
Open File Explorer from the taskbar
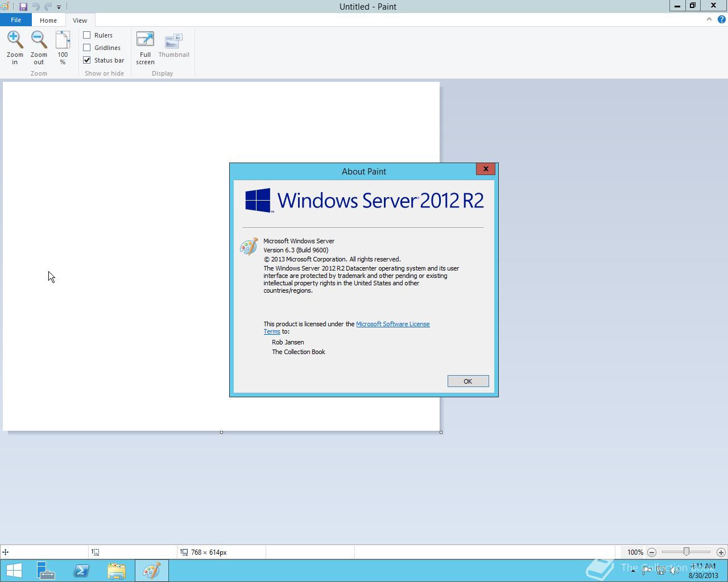(x=117, y=571)
